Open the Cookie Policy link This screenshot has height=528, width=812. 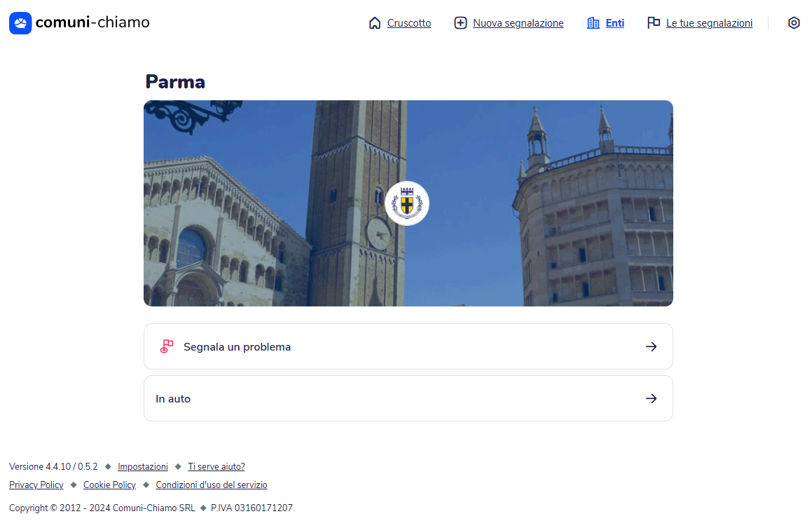110,485
